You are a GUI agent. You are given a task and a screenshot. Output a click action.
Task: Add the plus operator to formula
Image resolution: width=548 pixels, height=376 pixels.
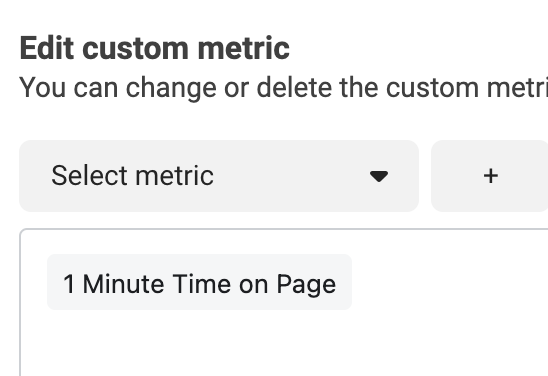tap(490, 176)
